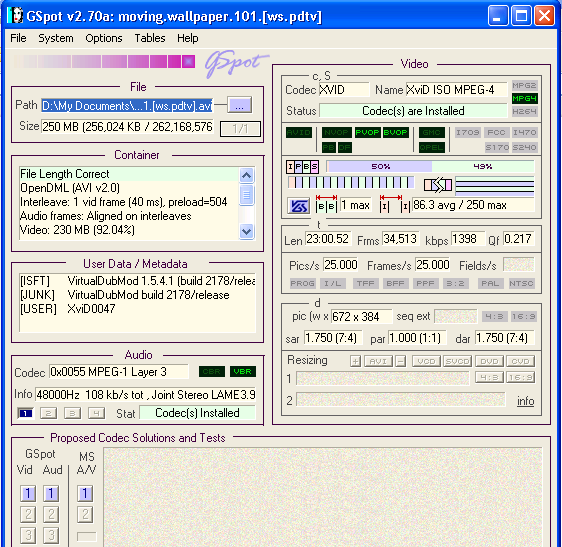
Task: Click the PAL indicator
Action: tap(490, 284)
